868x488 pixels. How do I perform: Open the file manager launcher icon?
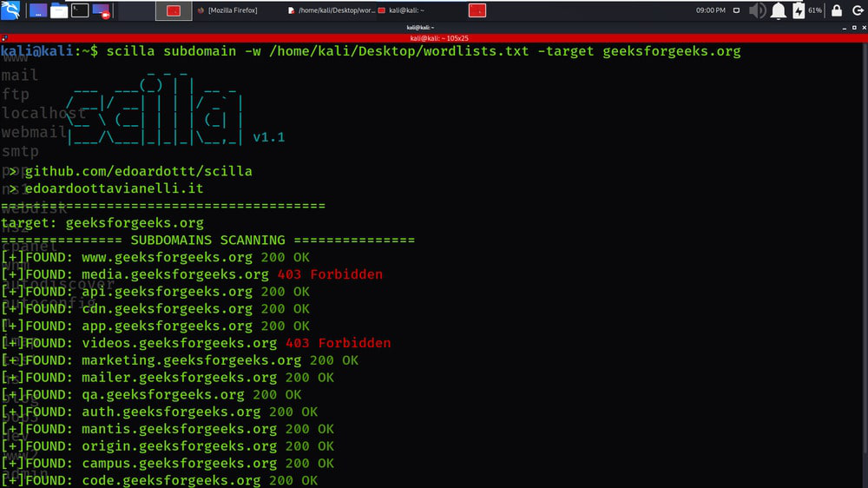coord(59,10)
